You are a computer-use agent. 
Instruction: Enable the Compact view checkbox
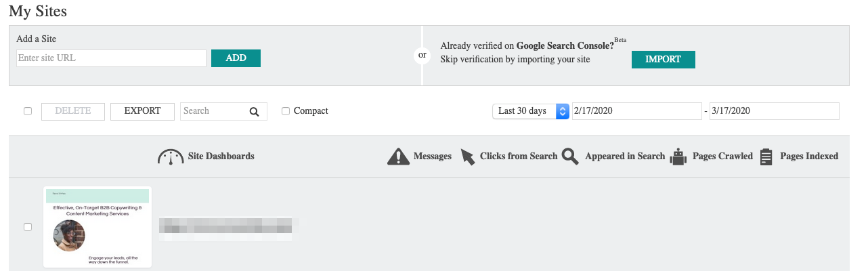click(x=286, y=111)
